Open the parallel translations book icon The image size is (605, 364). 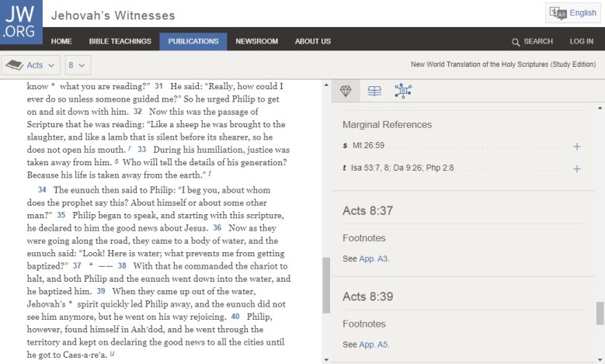pos(374,91)
